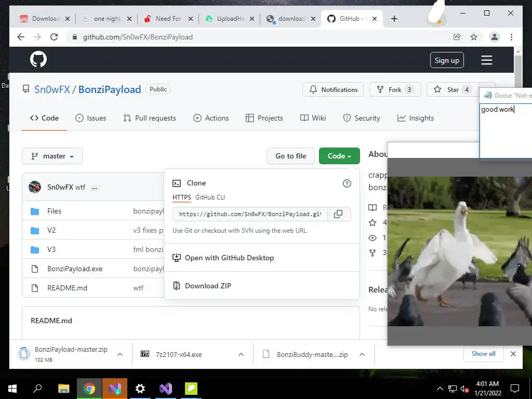Open the V2 folder
Image resolution: width=532 pixels, height=399 pixels.
[x=51, y=230]
